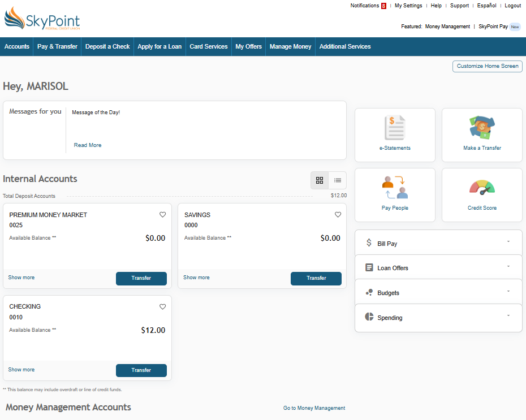Open the Pay & Transfer menu
The image size is (526, 420).
pos(57,46)
